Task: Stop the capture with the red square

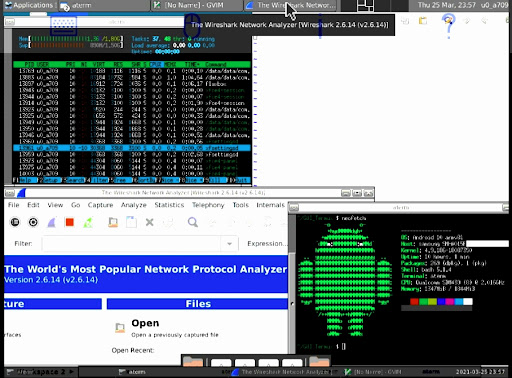Action: pos(70,222)
